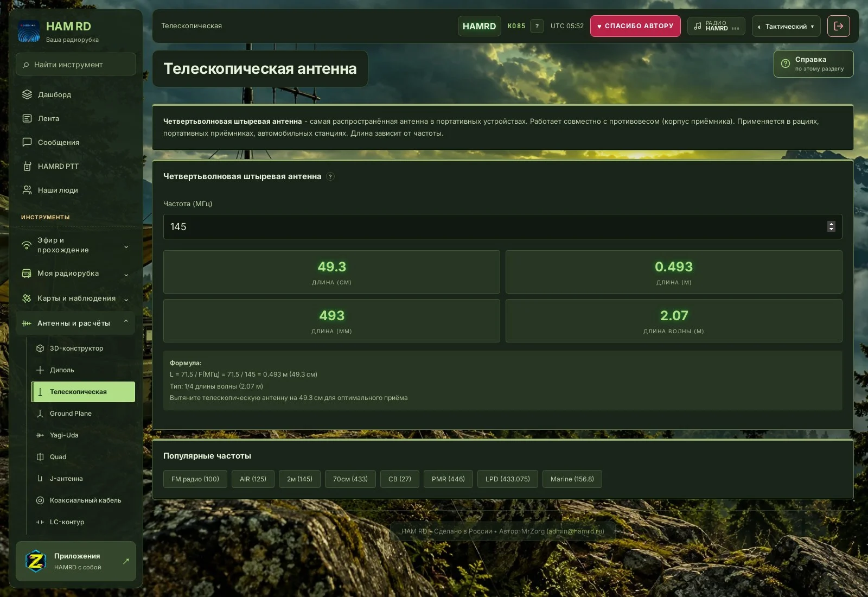Expand the Моя радиорубка group

[75, 274]
